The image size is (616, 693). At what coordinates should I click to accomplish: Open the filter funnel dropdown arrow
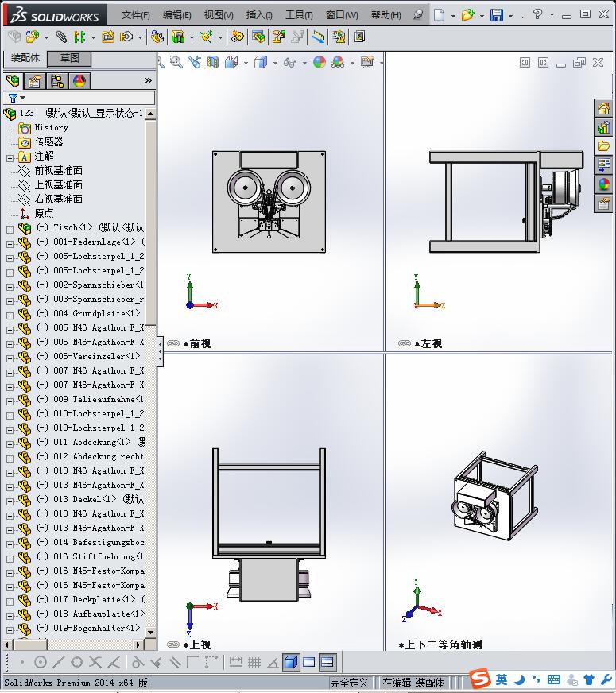[x=22, y=98]
